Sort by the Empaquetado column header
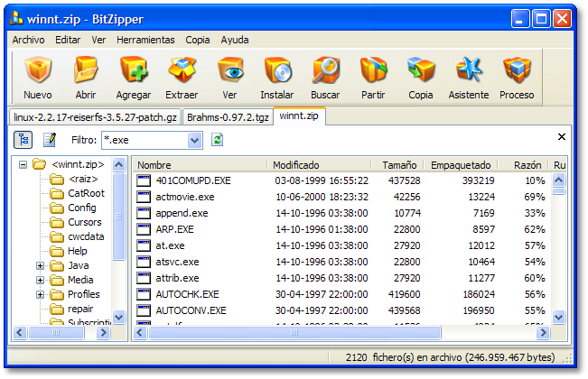This screenshot has height=379, width=588. point(461,165)
